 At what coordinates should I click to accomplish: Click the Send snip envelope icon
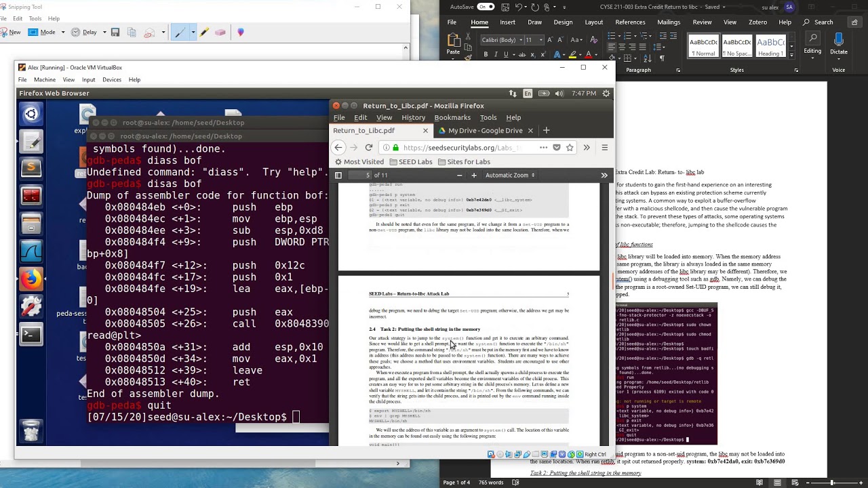click(x=149, y=32)
